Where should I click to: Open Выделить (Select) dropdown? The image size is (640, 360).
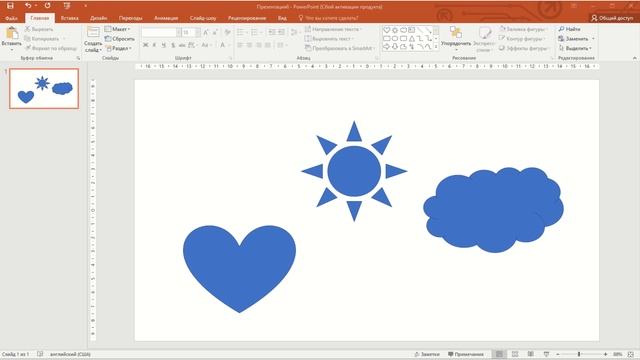[x=575, y=48]
